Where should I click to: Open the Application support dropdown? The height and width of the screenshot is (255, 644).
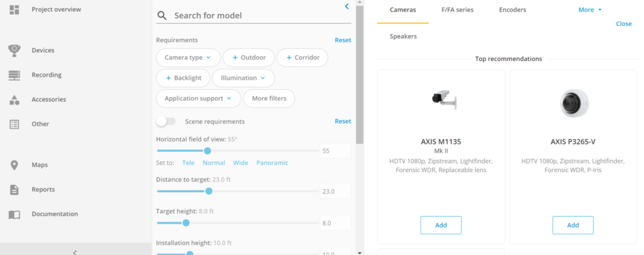(x=198, y=99)
